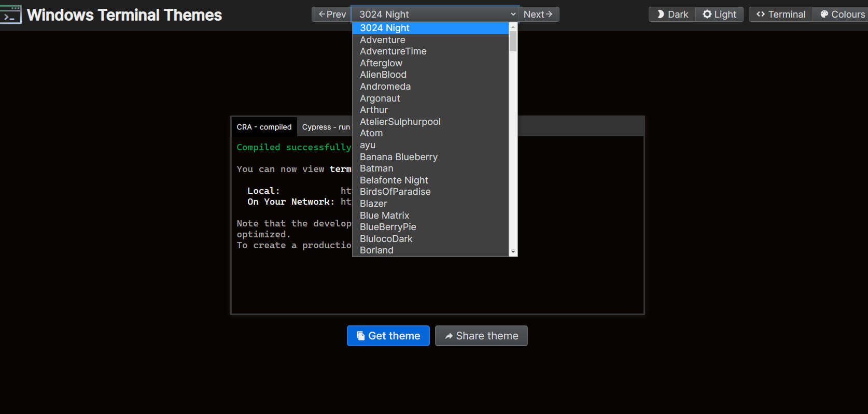Go to next theme with Next
The height and width of the screenshot is (414, 868).
[538, 15]
